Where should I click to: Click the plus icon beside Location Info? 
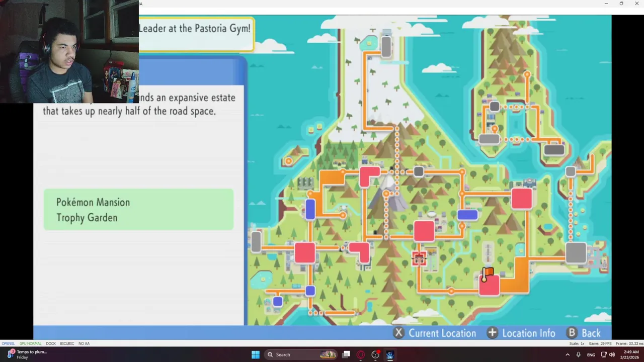click(492, 333)
